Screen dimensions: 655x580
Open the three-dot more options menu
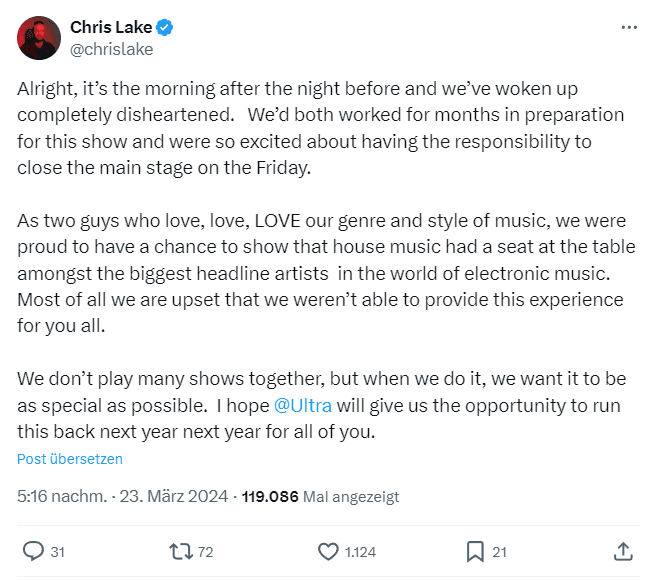[x=628, y=27]
